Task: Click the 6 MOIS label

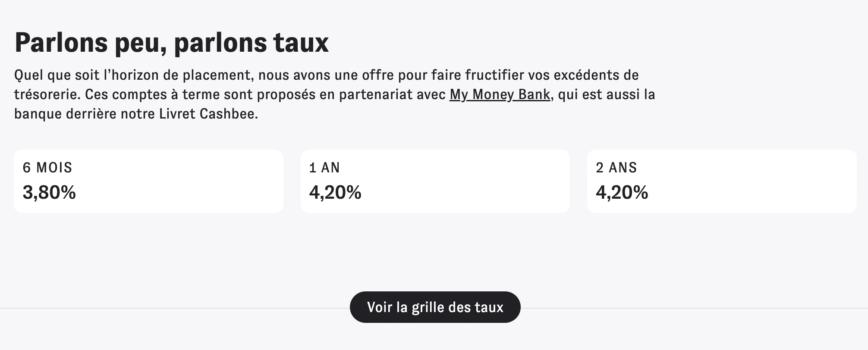Action: click(48, 168)
